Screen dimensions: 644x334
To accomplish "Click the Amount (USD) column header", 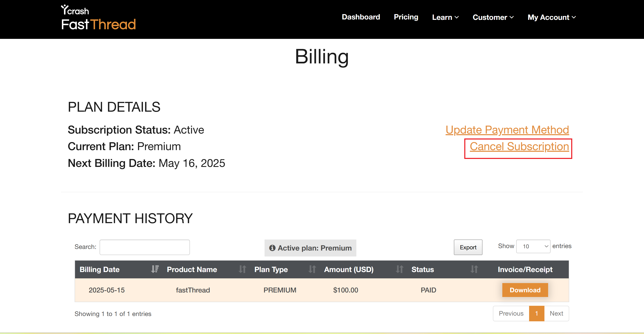I will [x=363, y=269].
